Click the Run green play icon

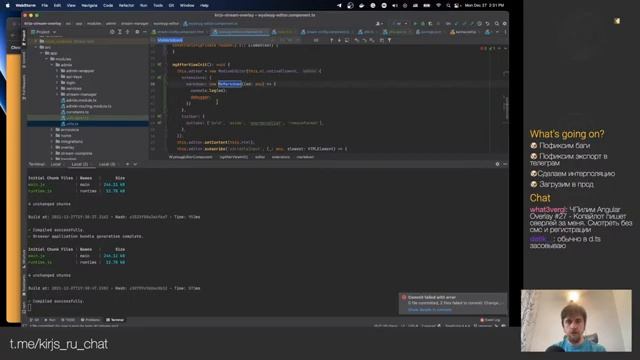click(x=415, y=24)
